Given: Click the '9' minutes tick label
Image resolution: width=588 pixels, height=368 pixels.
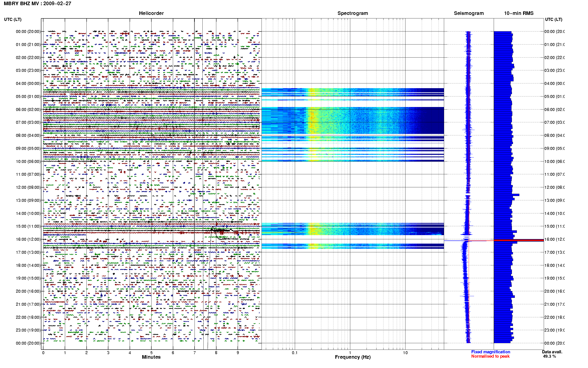Looking at the screenshot, I should (x=238, y=353).
